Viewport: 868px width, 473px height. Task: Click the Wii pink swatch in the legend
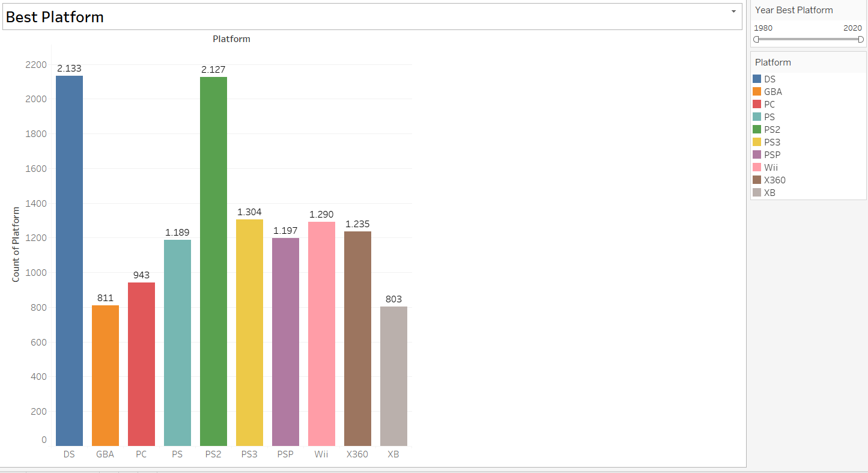[x=757, y=167]
